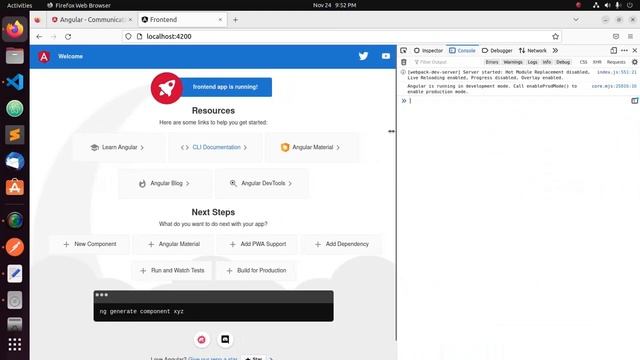
Task: Activate the element picker in DevTools
Action: pyautogui.click(x=403, y=50)
